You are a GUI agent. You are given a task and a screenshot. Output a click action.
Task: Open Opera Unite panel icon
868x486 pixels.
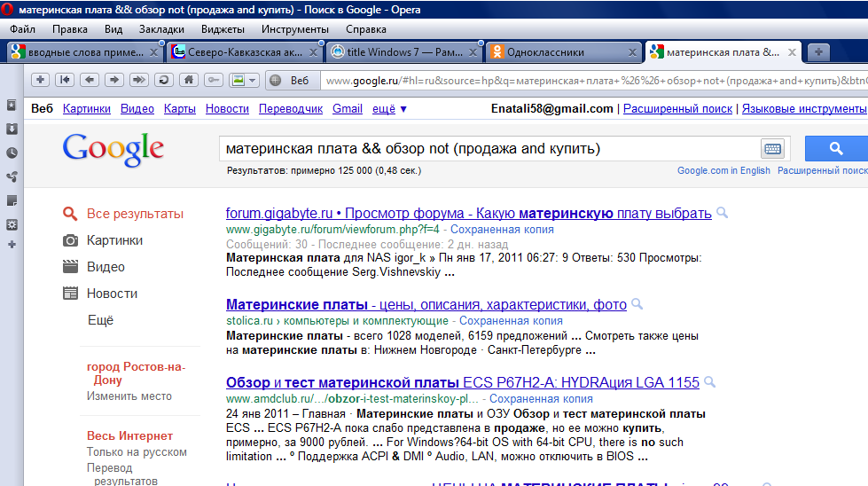tap(12, 176)
